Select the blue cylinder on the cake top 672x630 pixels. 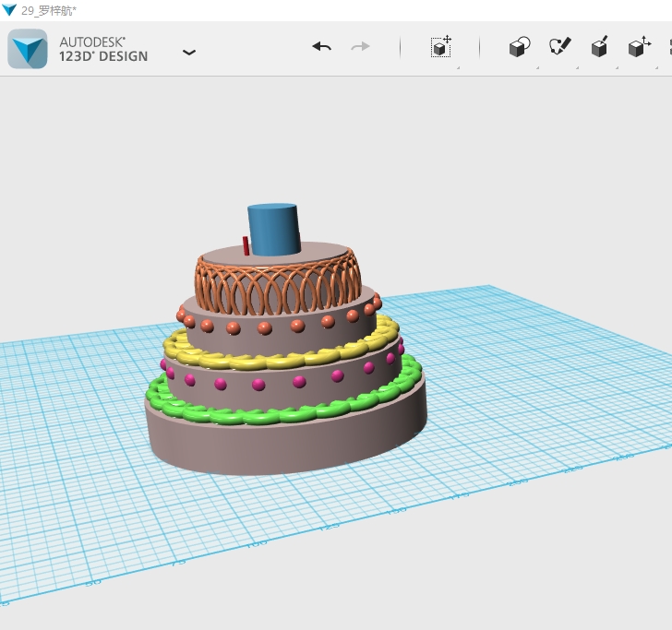click(274, 229)
